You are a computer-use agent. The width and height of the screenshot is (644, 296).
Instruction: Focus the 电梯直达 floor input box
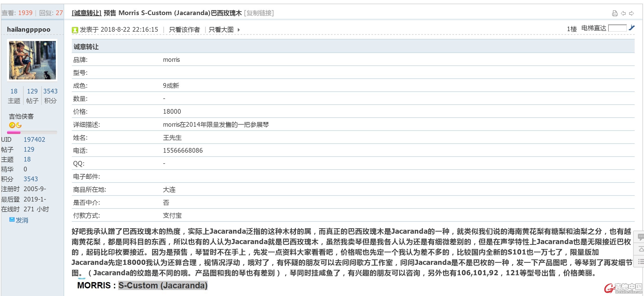coord(617,28)
